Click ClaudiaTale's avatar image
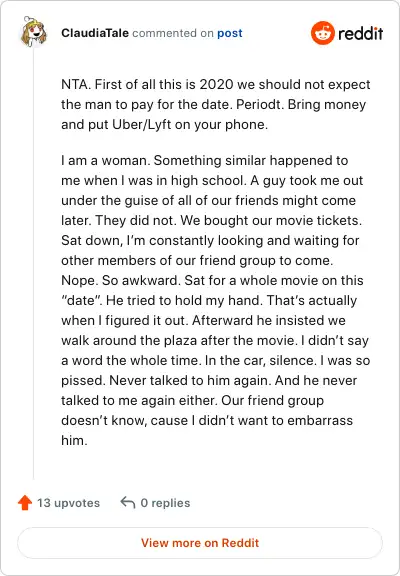 coord(33,32)
